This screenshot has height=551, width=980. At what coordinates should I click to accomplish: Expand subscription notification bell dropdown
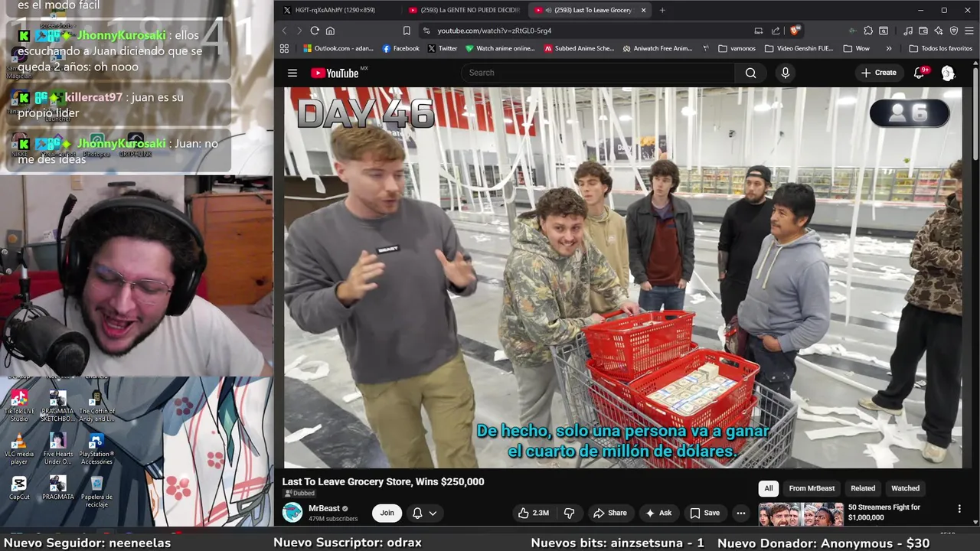coord(424,513)
